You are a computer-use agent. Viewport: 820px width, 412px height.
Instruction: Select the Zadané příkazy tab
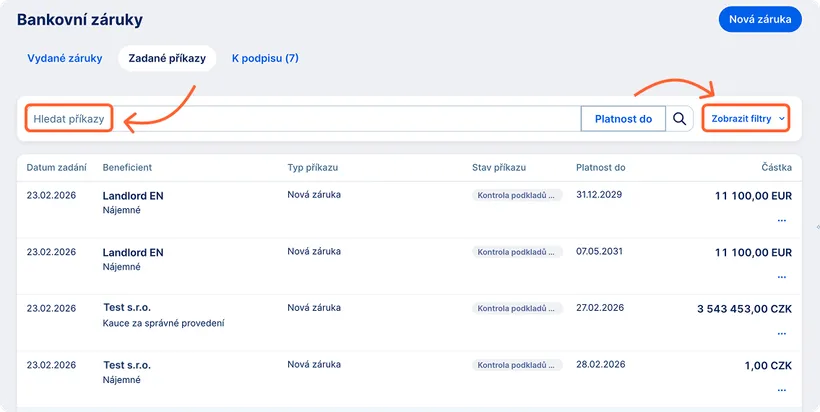(167, 58)
